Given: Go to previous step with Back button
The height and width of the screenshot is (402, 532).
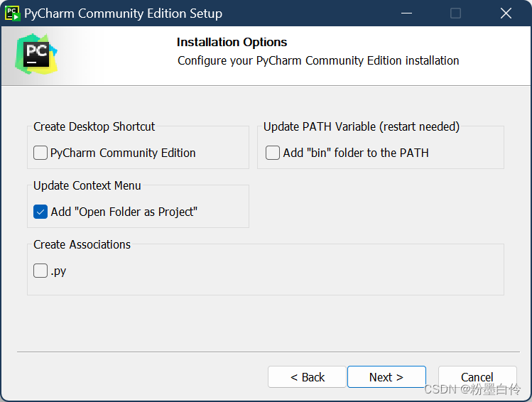Looking at the screenshot, I should (307, 377).
